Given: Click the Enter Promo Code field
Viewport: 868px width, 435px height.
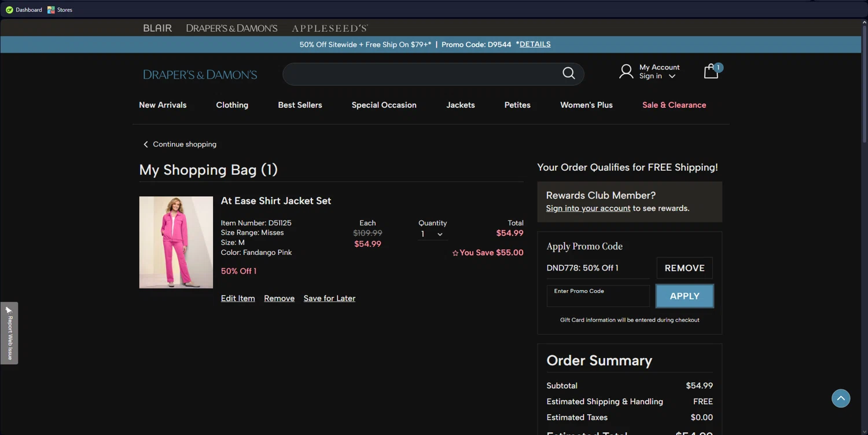Looking at the screenshot, I should (x=598, y=296).
